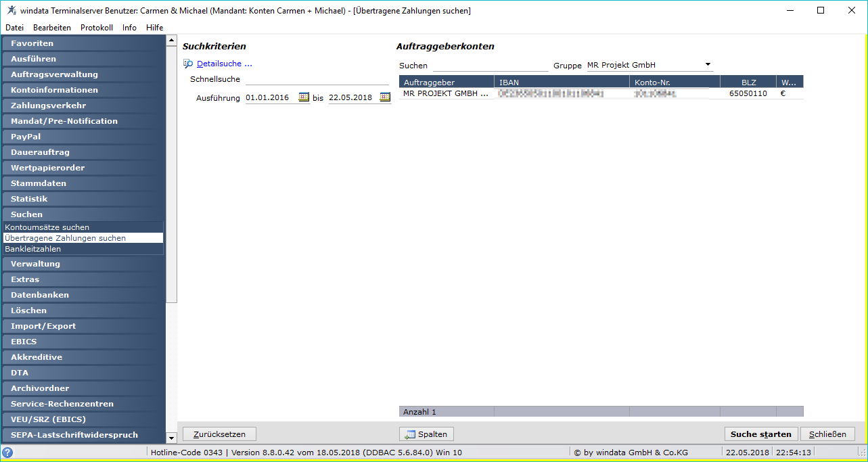Screen dimensions: 868x462
Task: Expand the Favoriten sidebar section
Action: click(x=83, y=43)
